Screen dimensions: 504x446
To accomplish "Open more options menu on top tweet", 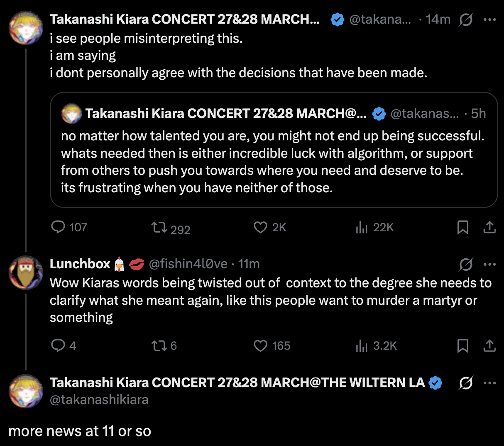I will 490,20.
